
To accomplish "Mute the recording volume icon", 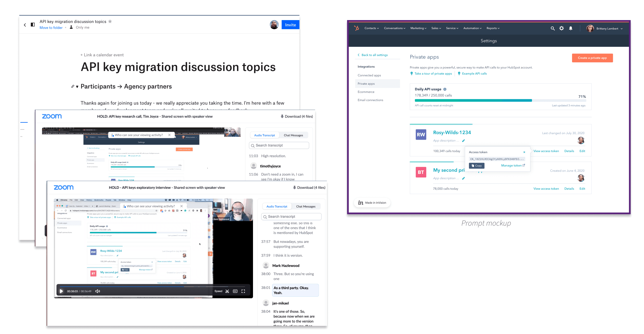I will 98,291.
